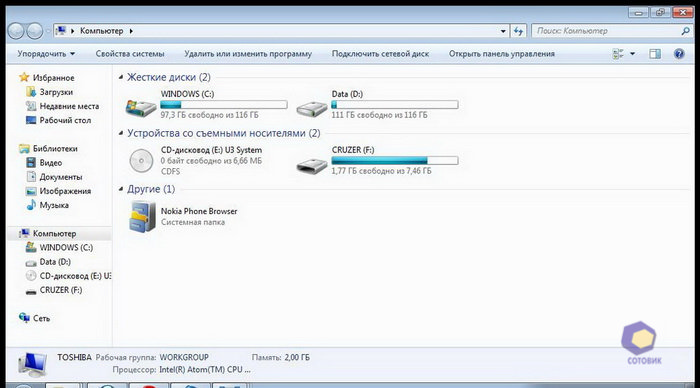Select the CRUZER (F:) flash drive icon
700x388 pixels.
click(x=312, y=166)
